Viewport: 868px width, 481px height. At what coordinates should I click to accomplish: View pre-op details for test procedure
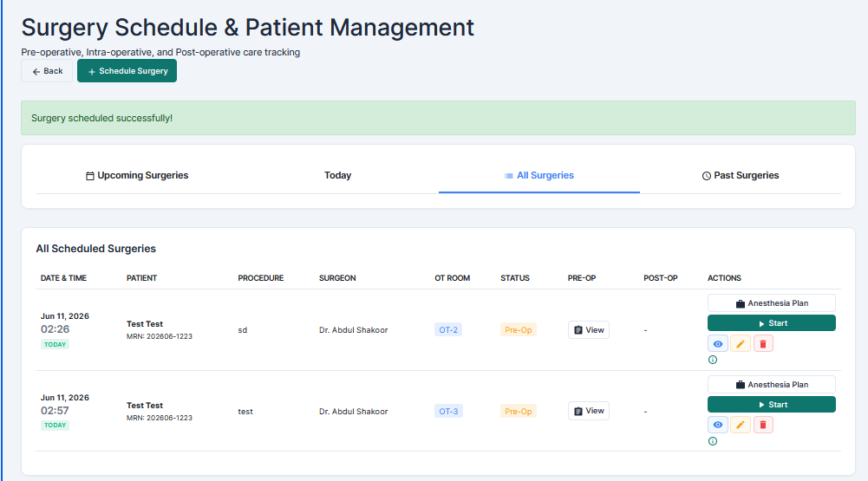click(589, 411)
